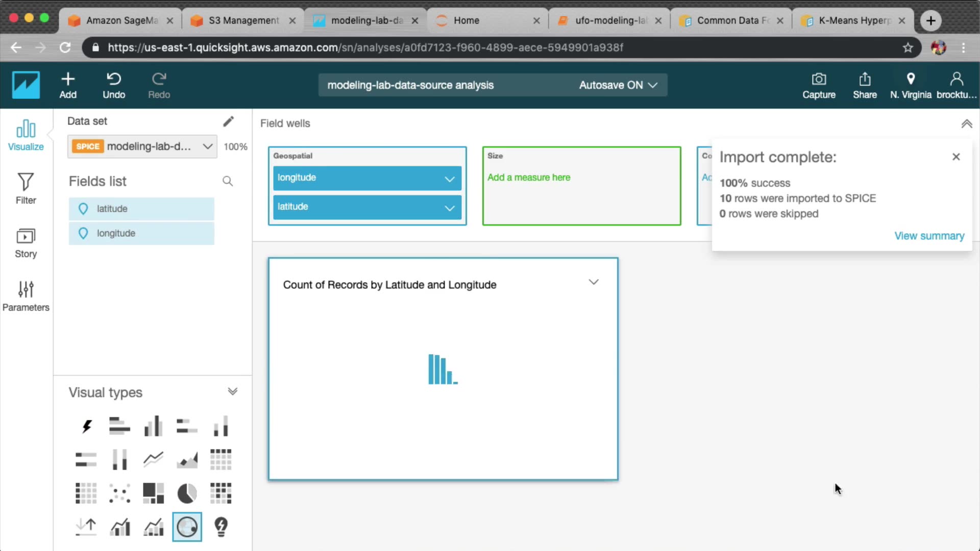Click the View summary link
Screen dimensions: 980x551
929,236
